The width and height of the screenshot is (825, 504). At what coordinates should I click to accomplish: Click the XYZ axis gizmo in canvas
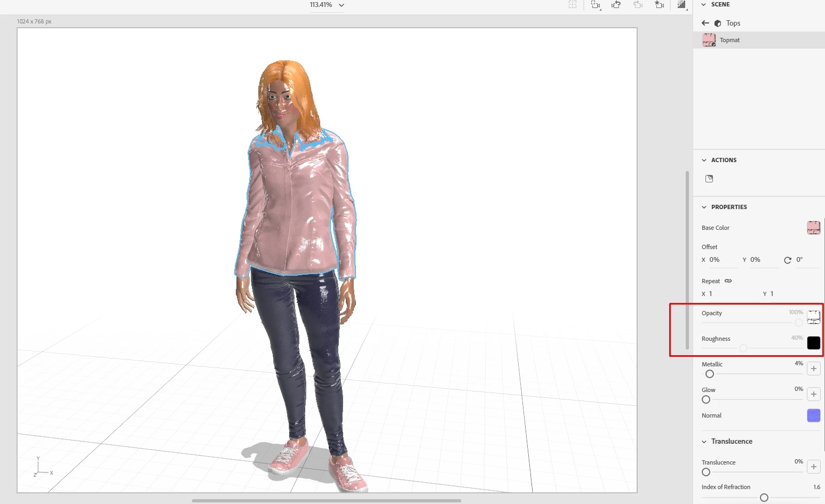43,467
